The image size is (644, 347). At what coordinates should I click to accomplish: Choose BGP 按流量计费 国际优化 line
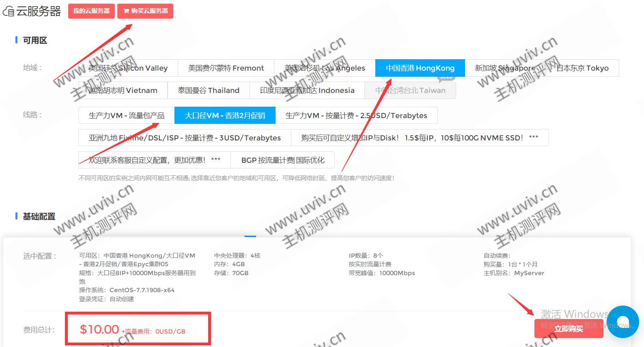pyautogui.click(x=282, y=160)
